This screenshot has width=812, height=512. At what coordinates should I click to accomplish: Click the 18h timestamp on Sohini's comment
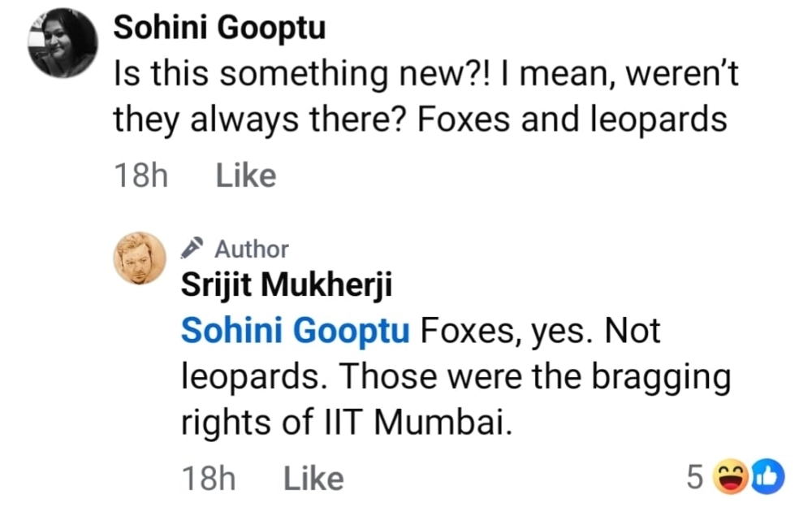140,176
